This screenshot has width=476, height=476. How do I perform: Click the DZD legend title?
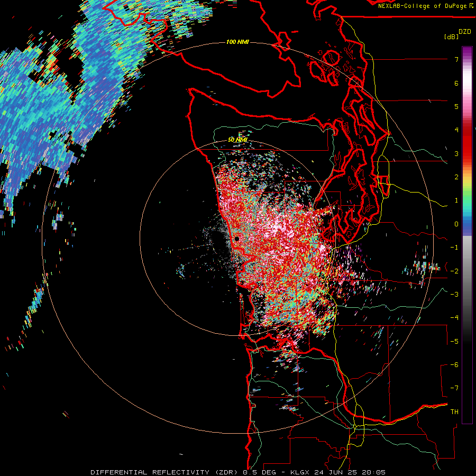coord(465,32)
